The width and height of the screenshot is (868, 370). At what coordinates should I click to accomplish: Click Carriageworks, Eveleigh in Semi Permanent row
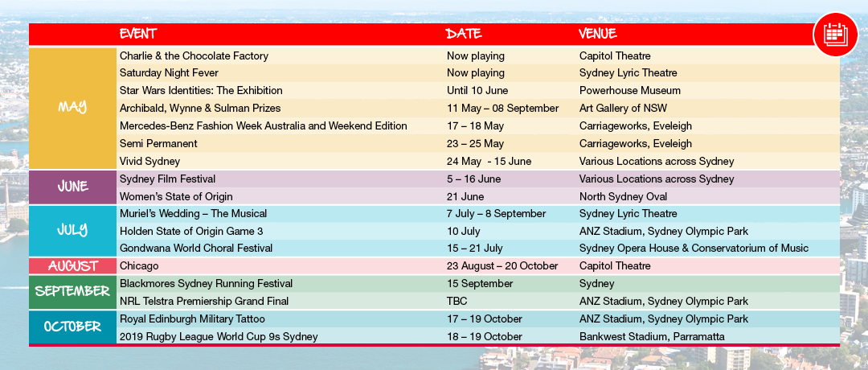click(636, 143)
